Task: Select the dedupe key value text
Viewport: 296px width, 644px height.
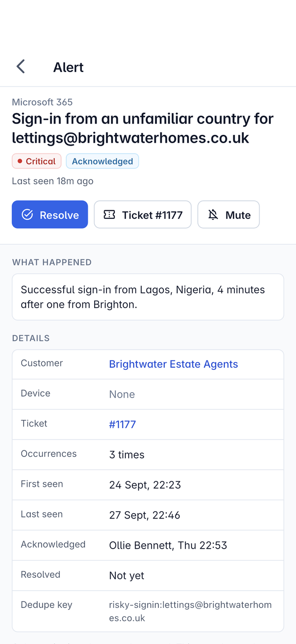Action: pos(190,611)
